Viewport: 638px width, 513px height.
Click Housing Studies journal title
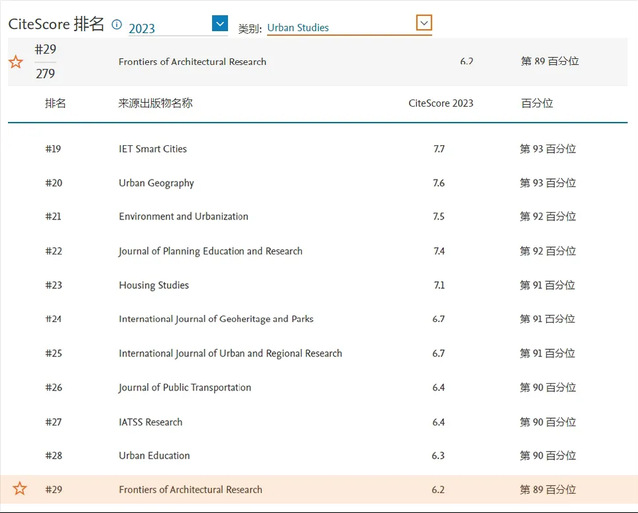153,285
